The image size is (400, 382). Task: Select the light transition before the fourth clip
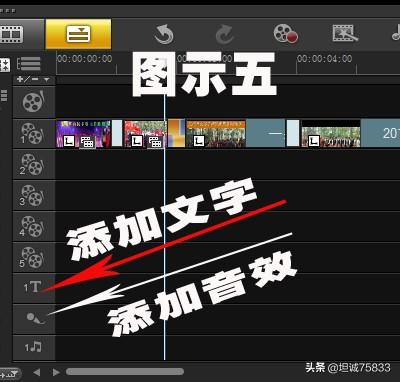pos(293,133)
